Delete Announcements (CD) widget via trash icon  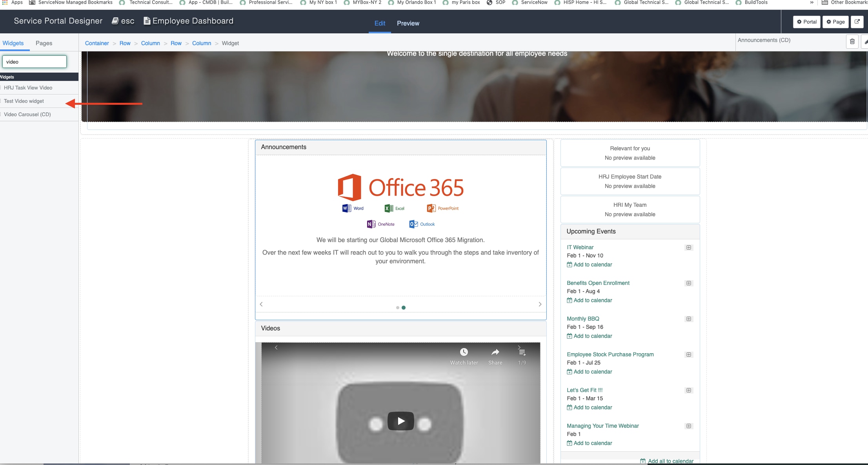[852, 41]
